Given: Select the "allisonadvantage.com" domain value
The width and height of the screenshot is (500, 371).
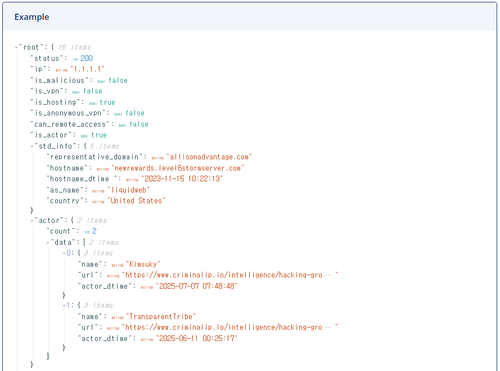Looking at the screenshot, I should pyautogui.click(x=209, y=157).
